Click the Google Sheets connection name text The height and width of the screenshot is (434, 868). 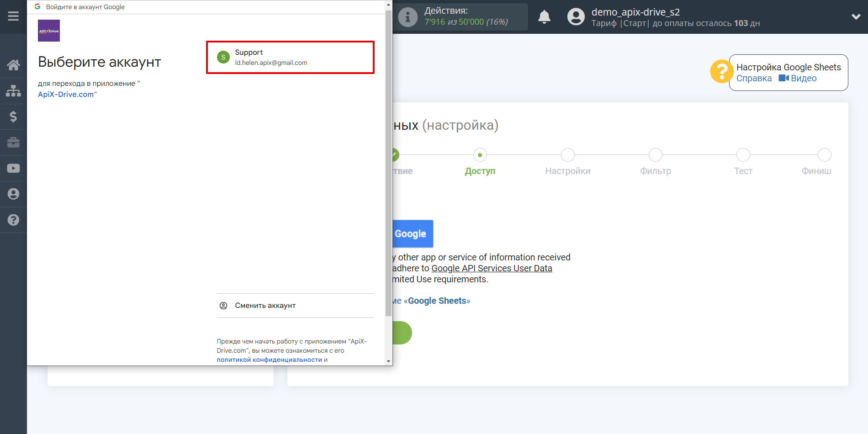[437, 301]
